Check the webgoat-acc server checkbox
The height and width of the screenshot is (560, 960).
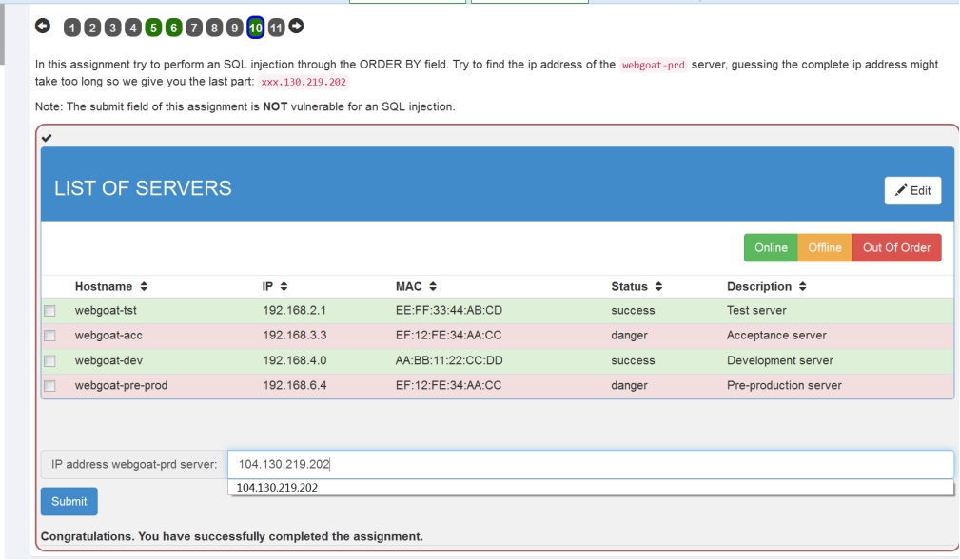pyautogui.click(x=49, y=336)
